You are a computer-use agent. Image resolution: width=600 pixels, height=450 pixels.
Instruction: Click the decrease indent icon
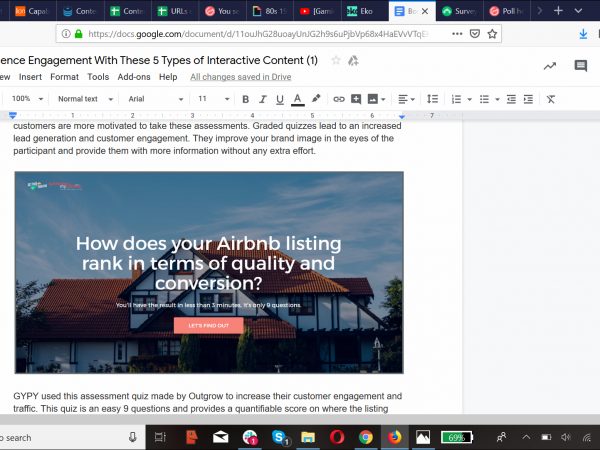click(x=512, y=99)
